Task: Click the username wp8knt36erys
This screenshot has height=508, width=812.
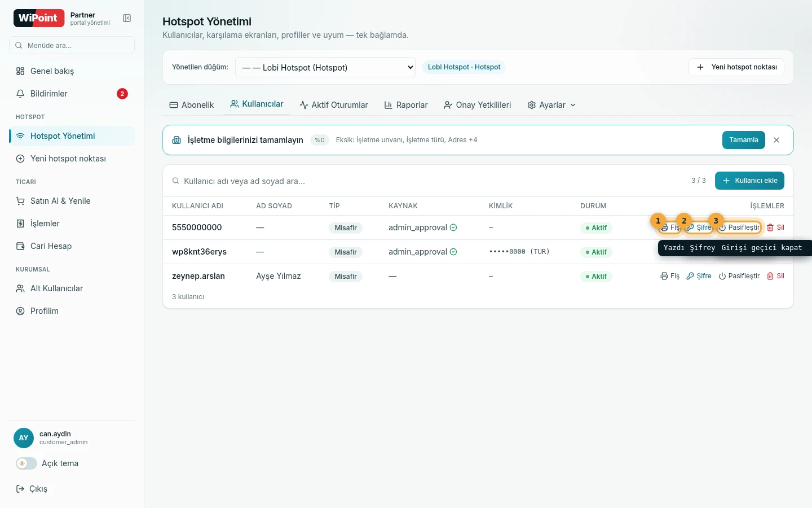Action: tap(199, 252)
